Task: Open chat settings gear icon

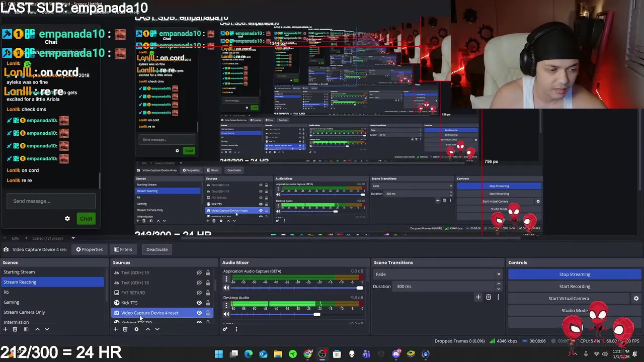Action: click(67, 219)
